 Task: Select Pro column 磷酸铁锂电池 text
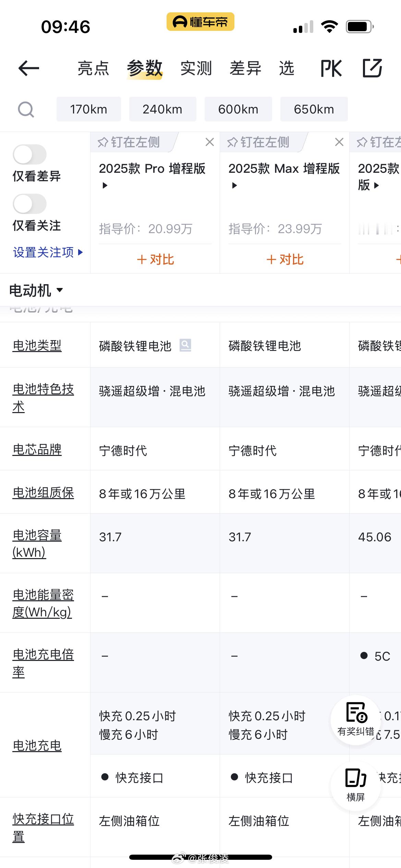135,346
